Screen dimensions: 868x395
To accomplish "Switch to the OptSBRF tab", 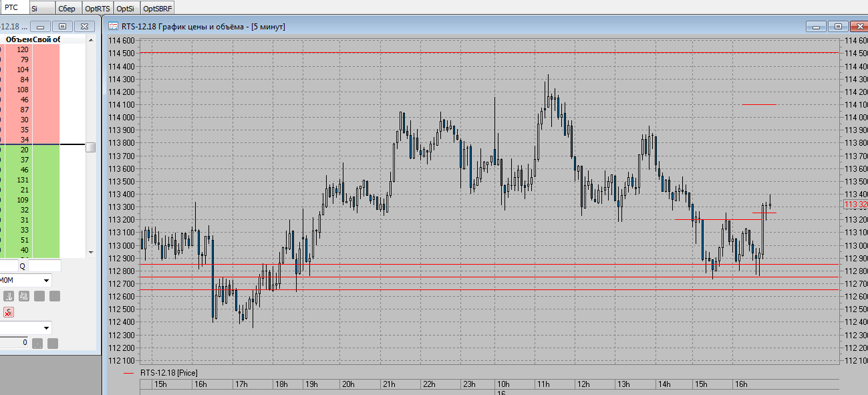I will (158, 8).
